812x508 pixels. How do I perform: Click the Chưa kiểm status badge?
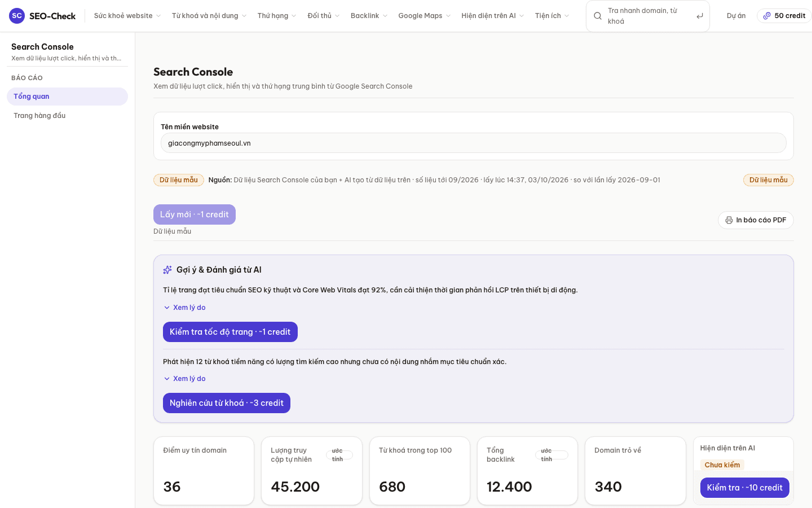pyautogui.click(x=722, y=465)
